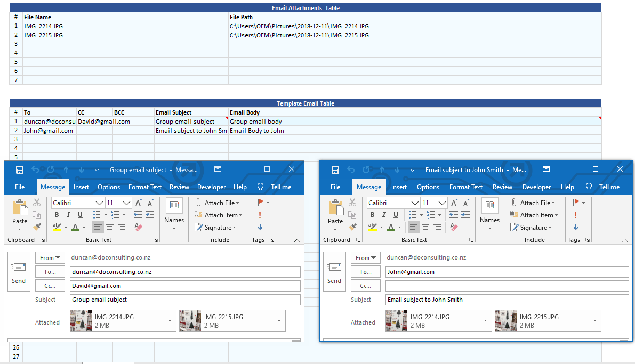Click the Cc button in John Smith window
This screenshot has height=364, width=635.
[366, 285]
